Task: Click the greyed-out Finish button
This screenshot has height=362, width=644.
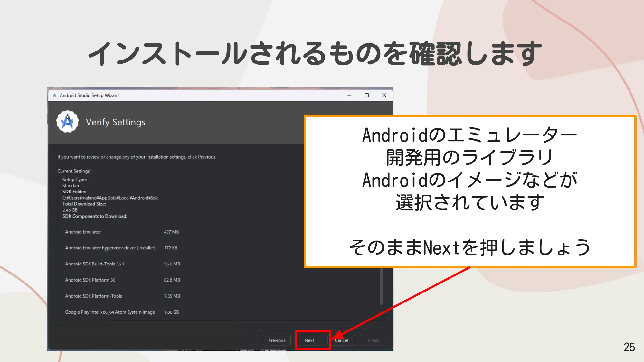Action: pyautogui.click(x=374, y=340)
